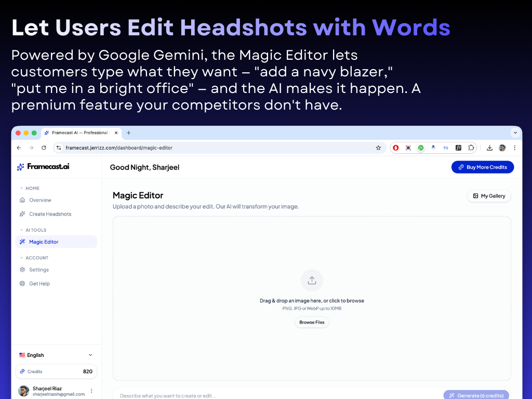The width and height of the screenshot is (532, 399).
Task: Bookmark the page with the star icon
Action: coord(378,148)
